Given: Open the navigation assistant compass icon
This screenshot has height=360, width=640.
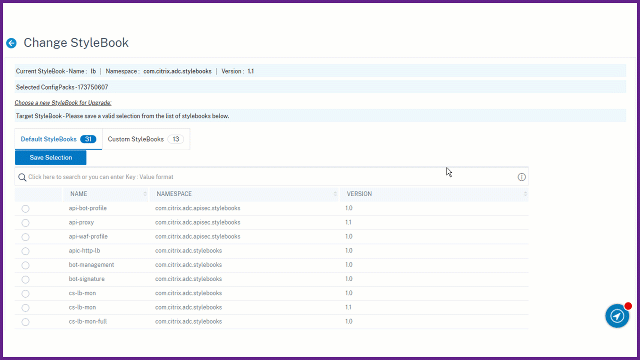Looking at the screenshot, I should click(x=617, y=316).
